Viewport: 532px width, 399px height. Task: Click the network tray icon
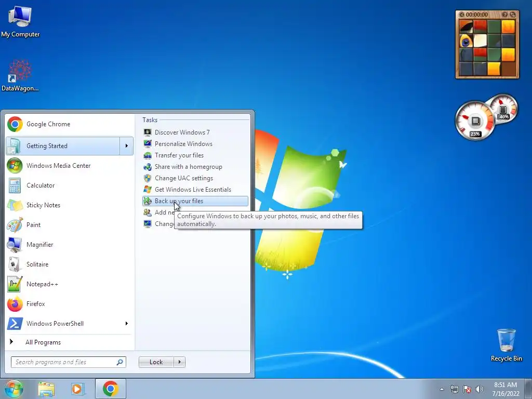[454, 389]
